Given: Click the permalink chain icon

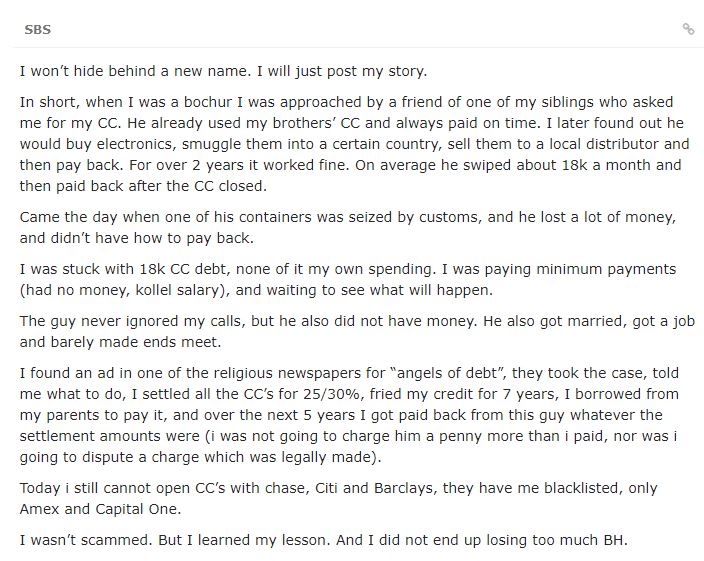Looking at the screenshot, I should (x=688, y=29).
